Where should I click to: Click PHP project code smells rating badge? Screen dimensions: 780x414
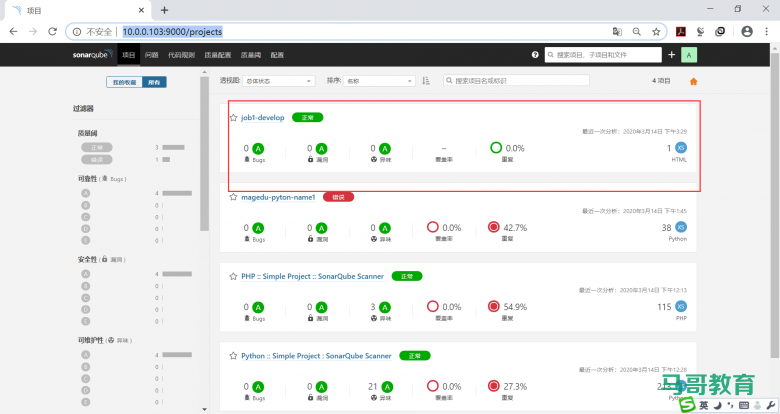pyautogui.click(x=385, y=307)
